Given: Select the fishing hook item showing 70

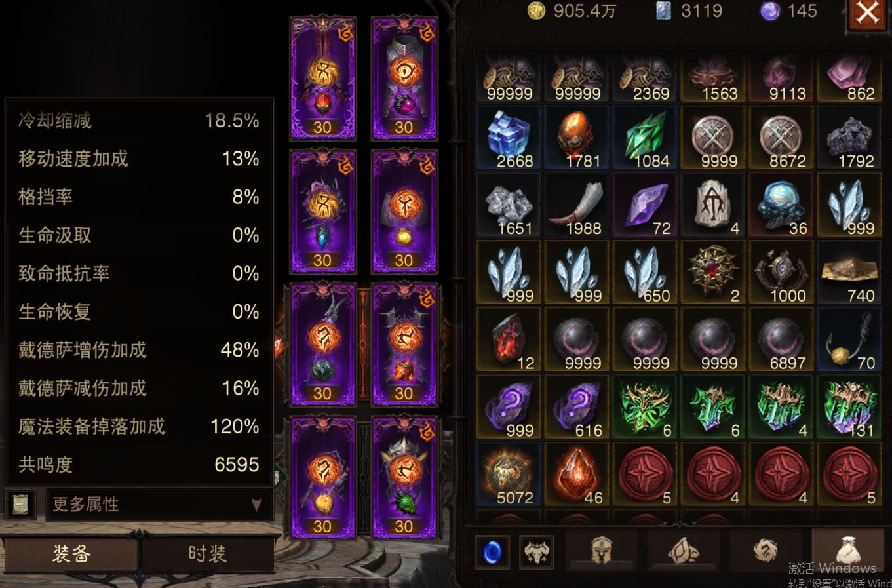Looking at the screenshot, I should 849,340.
